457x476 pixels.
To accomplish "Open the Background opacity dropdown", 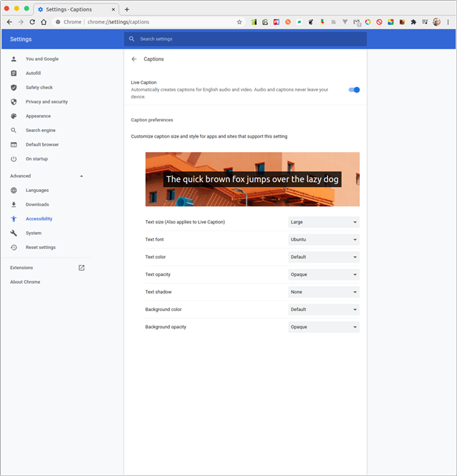I will [323, 327].
